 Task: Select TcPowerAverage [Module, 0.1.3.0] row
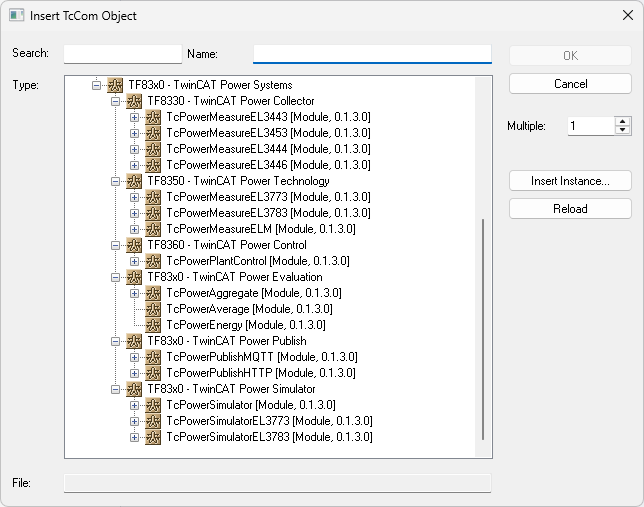click(249, 309)
